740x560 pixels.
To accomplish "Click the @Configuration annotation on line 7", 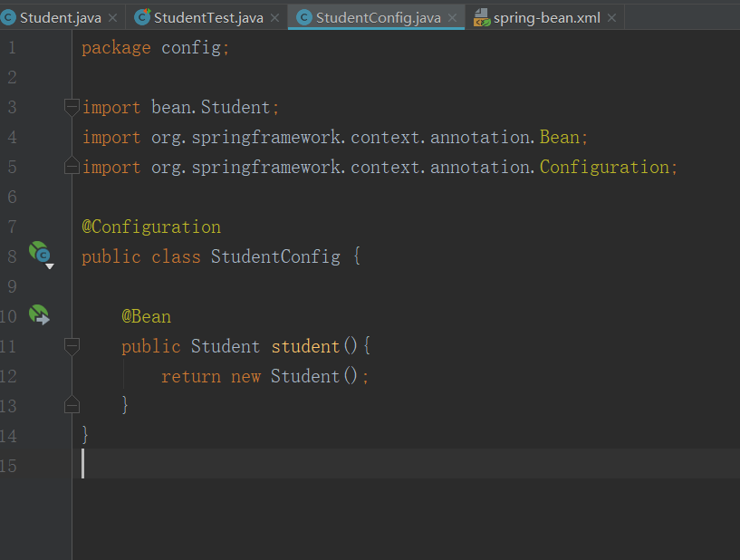I will (151, 227).
